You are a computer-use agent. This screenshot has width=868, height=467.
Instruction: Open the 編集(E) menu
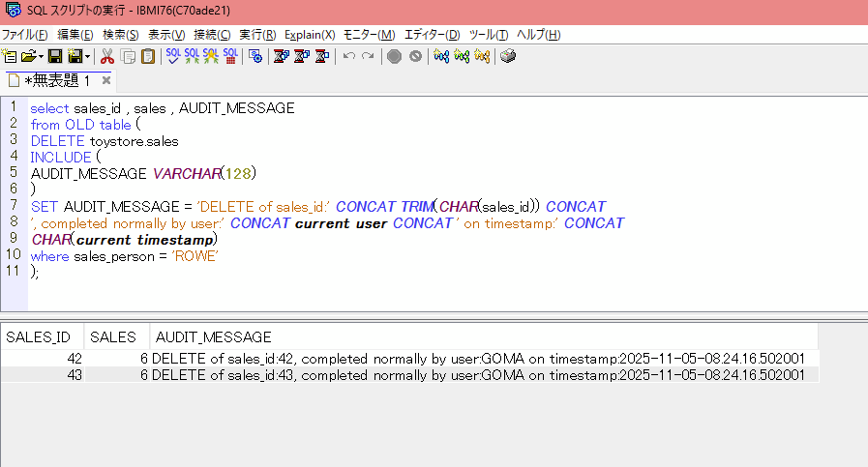pos(75,35)
